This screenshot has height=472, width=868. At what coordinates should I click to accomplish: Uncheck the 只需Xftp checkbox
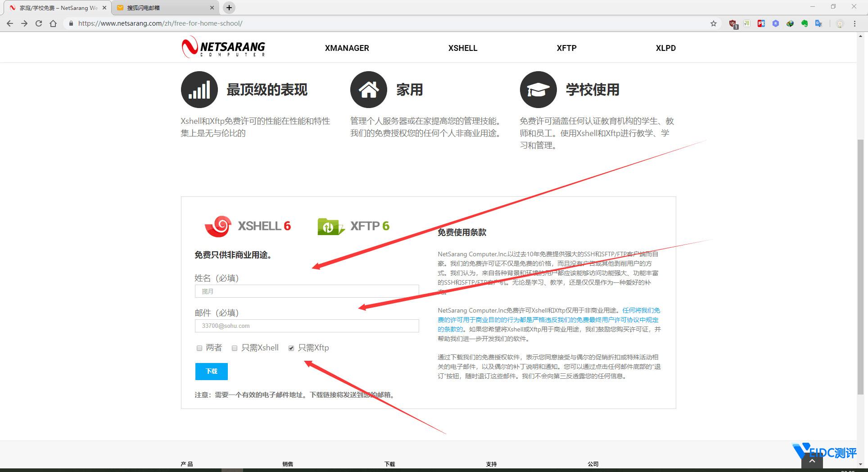point(291,348)
